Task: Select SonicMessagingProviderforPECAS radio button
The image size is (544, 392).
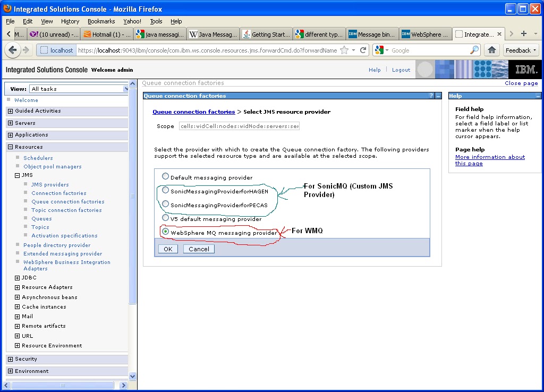Action: click(166, 204)
